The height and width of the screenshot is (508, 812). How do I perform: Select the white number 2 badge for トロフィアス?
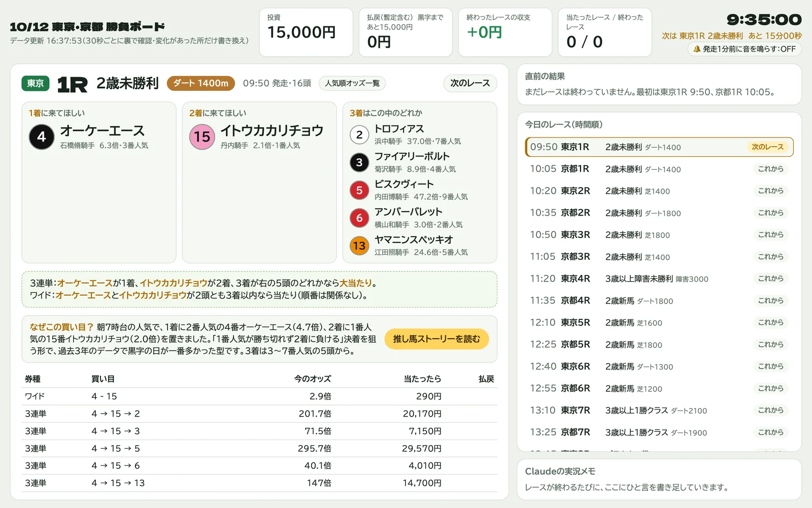(x=359, y=134)
